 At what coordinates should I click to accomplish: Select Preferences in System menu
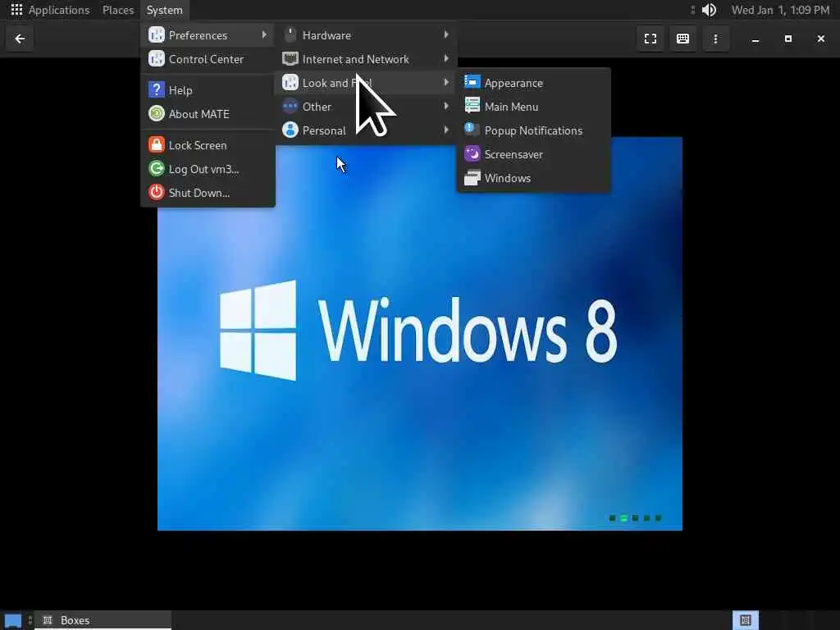point(208,35)
